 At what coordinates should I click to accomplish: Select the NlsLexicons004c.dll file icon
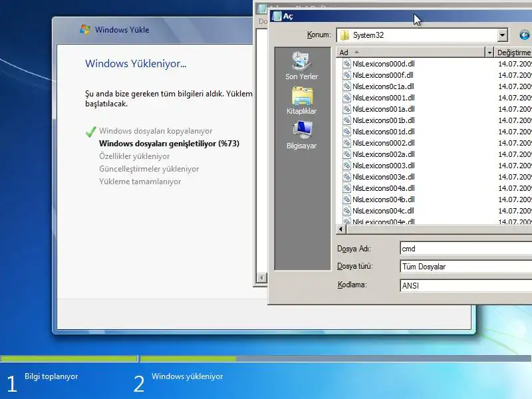[x=346, y=211]
